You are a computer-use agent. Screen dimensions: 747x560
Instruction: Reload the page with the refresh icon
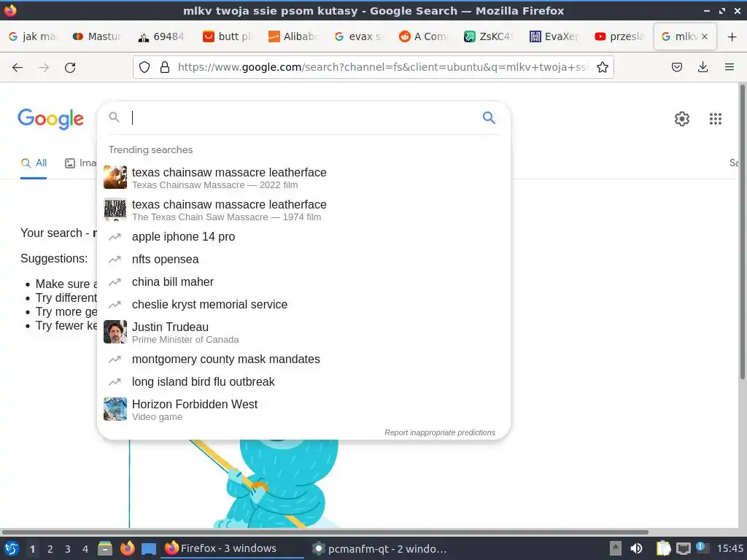pyautogui.click(x=70, y=68)
